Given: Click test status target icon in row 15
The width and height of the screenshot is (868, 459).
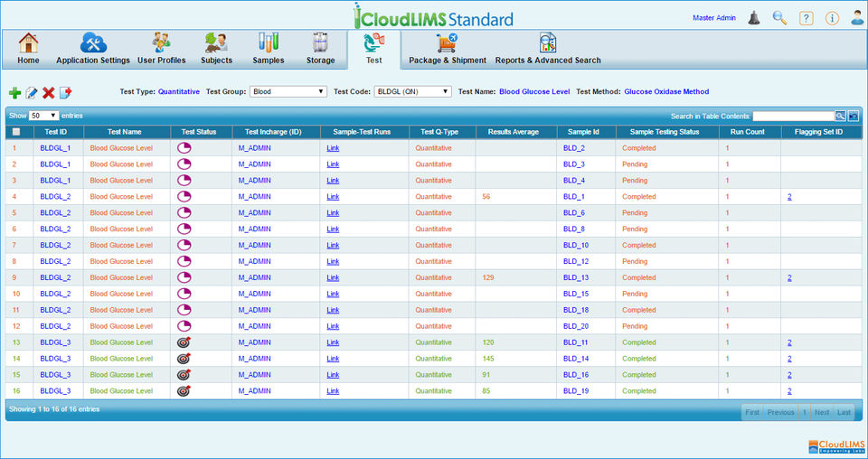Looking at the screenshot, I should [184, 374].
